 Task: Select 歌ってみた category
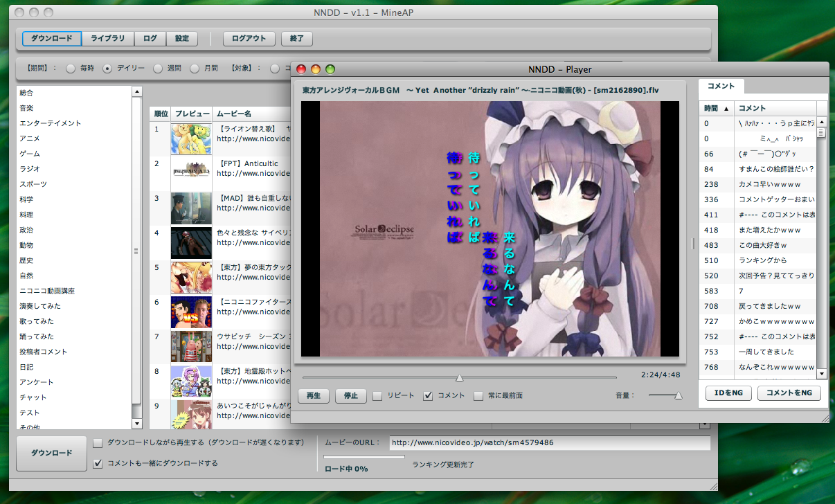click(x=74, y=321)
